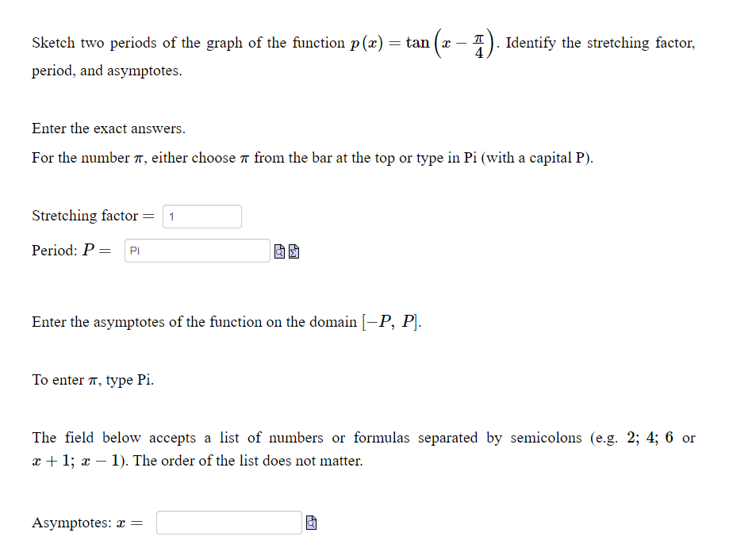The image size is (756, 548).
Task: Select the 1 in the Stretching factor field
Action: click(x=171, y=216)
